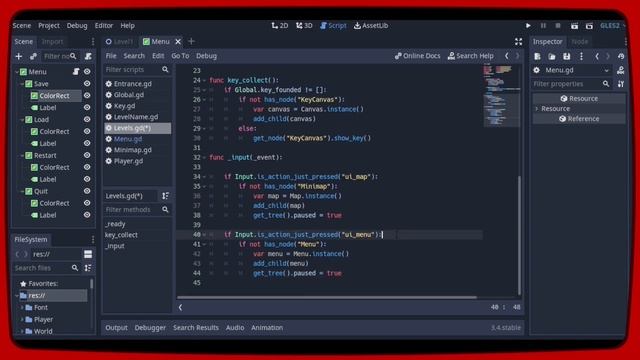Hide the Restart node
This screenshot has height=360, width=640.
[x=87, y=155]
